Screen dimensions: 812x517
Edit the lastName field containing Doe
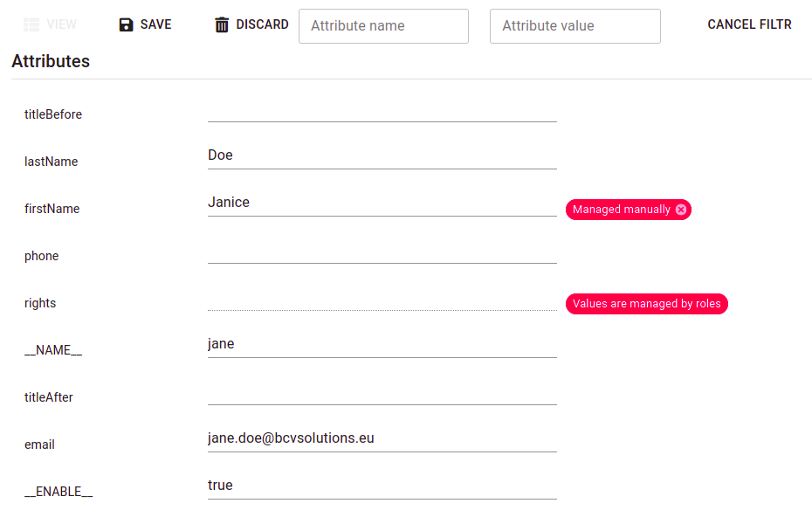tap(382, 155)
